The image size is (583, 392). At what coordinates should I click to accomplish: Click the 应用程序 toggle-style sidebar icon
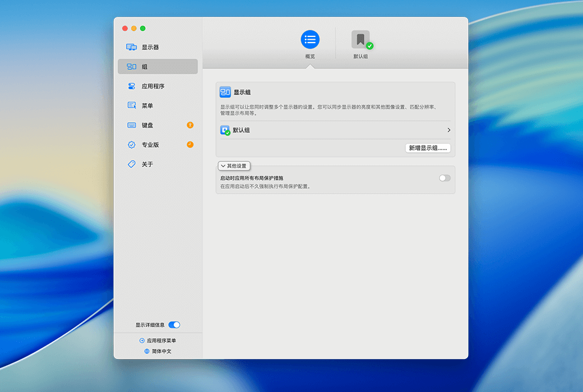(x=131, y=86)
